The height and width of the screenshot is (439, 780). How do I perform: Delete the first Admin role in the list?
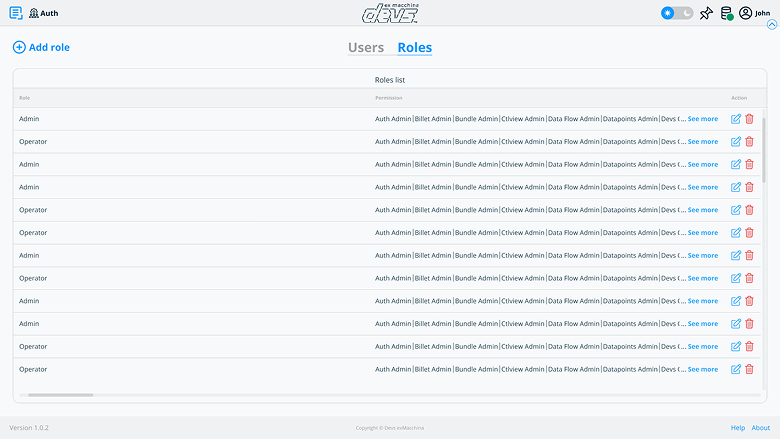749,119
